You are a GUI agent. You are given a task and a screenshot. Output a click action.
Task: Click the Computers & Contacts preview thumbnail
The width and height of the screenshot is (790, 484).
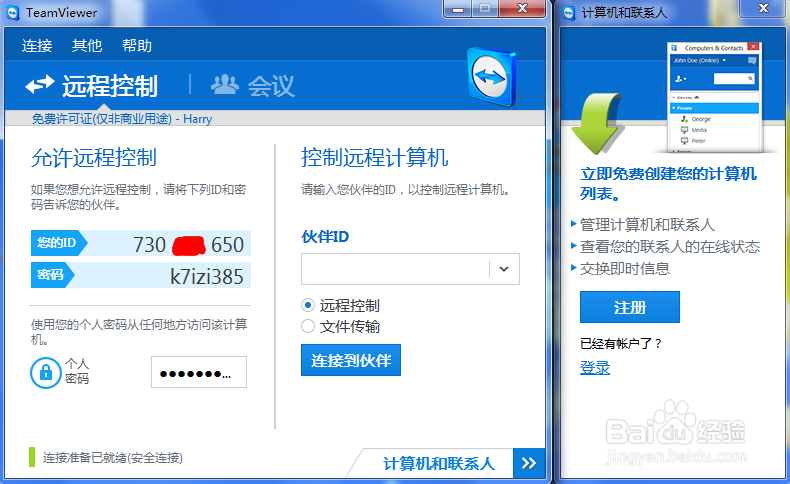tap(714, 97)
